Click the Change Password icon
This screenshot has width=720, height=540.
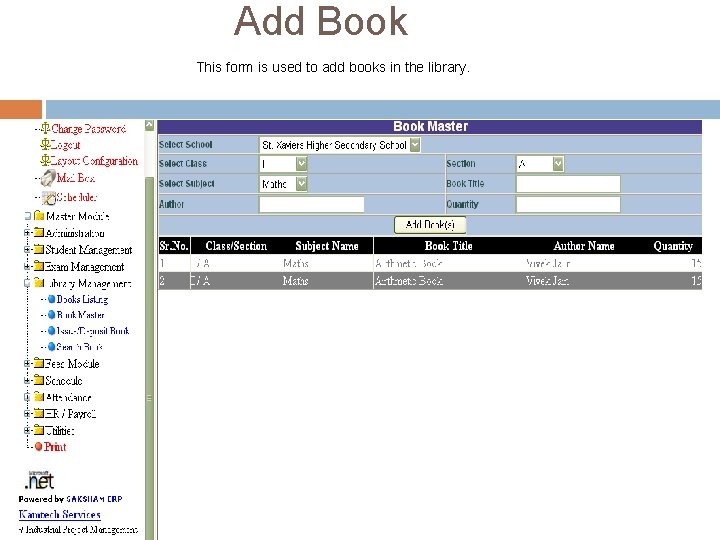pos(45,129)
